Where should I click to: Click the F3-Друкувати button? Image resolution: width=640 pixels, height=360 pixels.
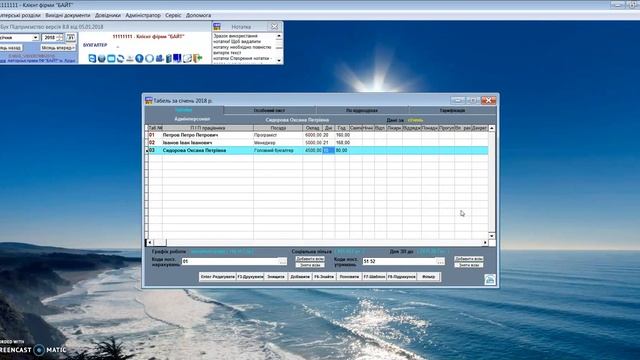(250, 277)
